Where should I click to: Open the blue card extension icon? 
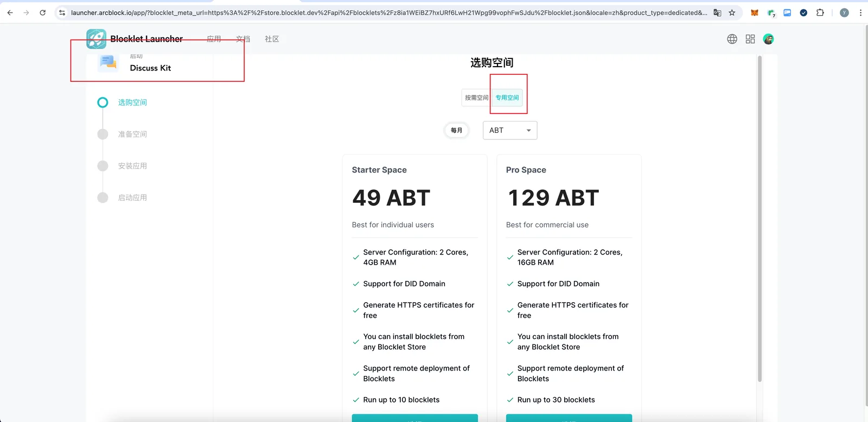point(787,12)
